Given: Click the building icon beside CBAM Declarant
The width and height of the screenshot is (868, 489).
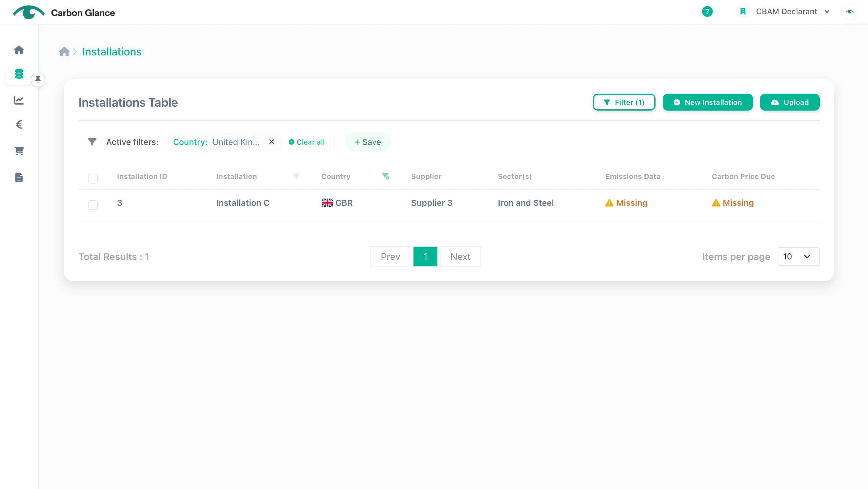Looking at the screenshot, I should pos(743,11).
